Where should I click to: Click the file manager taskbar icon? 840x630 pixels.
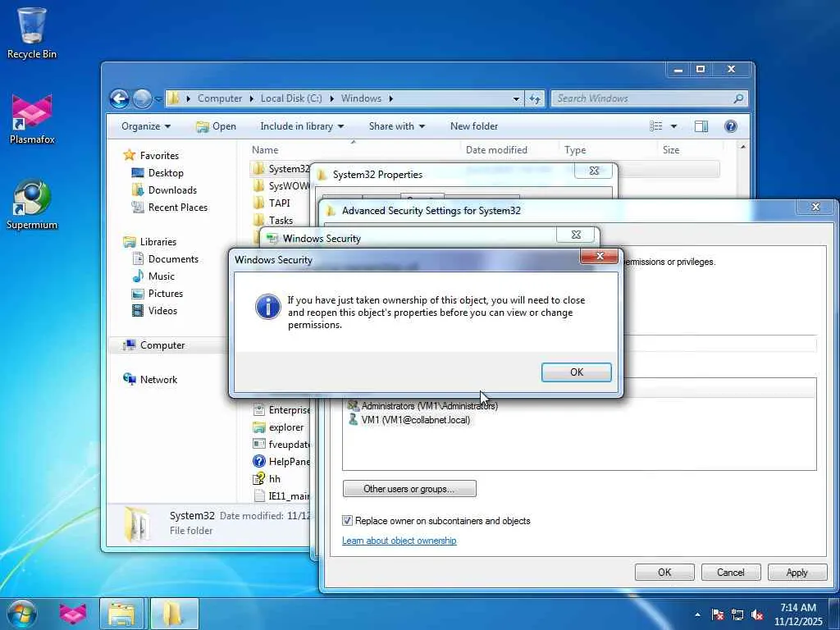click(x=121, y=614)
